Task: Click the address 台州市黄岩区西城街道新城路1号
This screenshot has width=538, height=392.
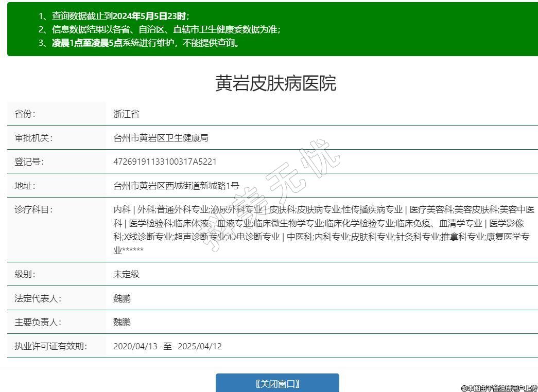Action: tap(176, 186)
